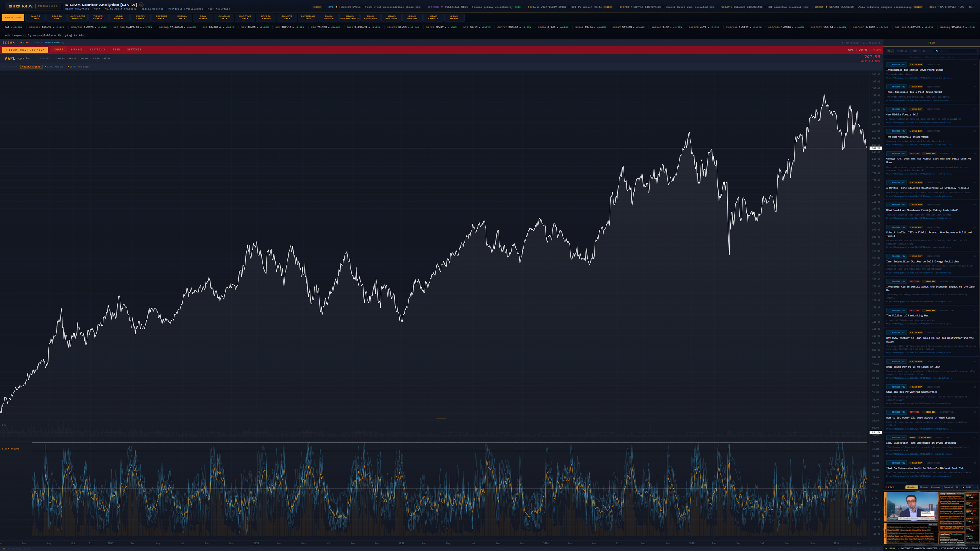980x551 pixels.
Task: Open the WEALTH ANALYST module
Action: [98, 17]
